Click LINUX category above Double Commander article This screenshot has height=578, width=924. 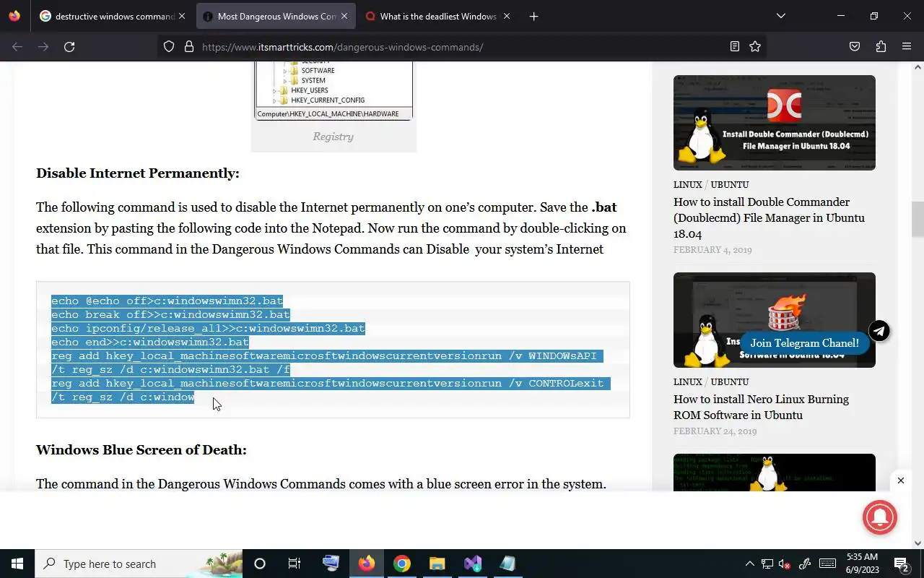(688, 185)
